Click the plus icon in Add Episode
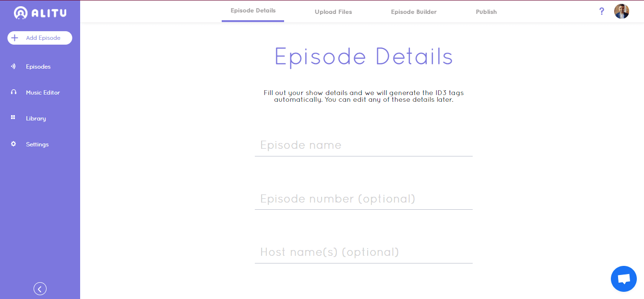 point(15,38)
